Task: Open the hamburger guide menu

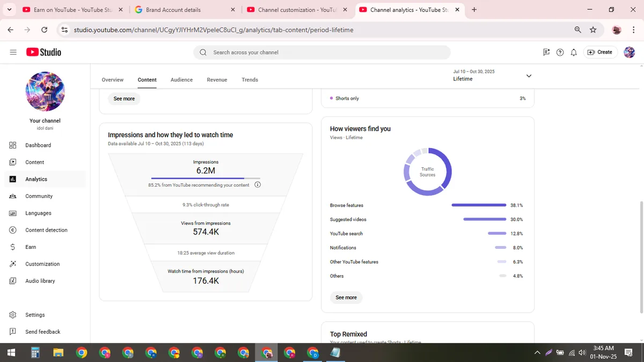Action: pos(13,52)
